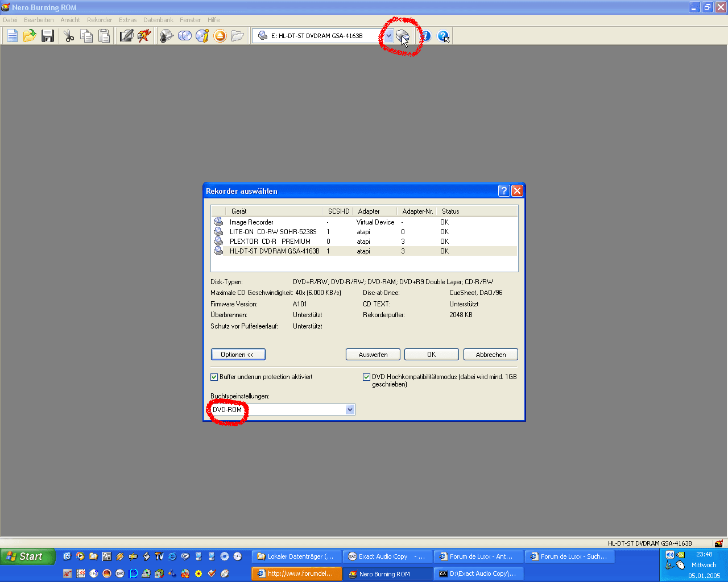This screenshot has width=728, height=582.
Task: Click the twin discs copy icon
Action: click(x=184, y=36)
